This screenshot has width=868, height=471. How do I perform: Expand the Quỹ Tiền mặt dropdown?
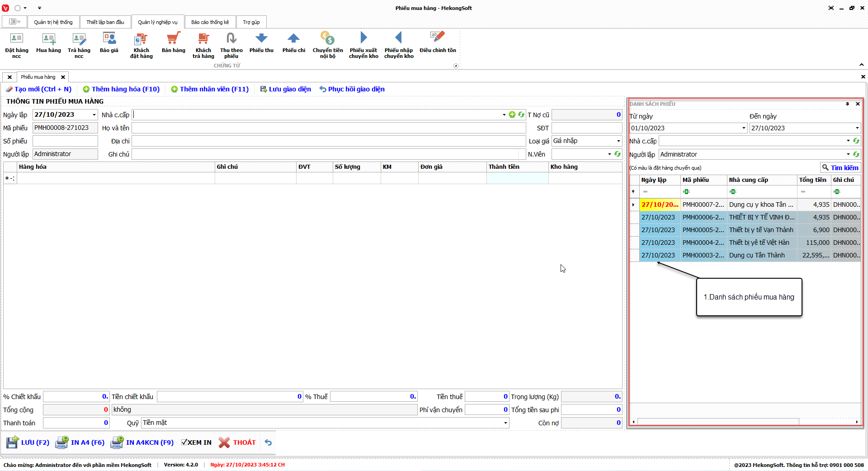pos(505,423)
